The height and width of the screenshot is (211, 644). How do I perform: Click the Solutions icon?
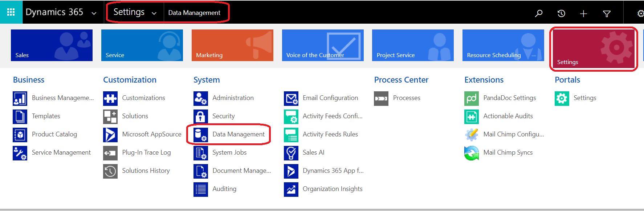(110, 117)
